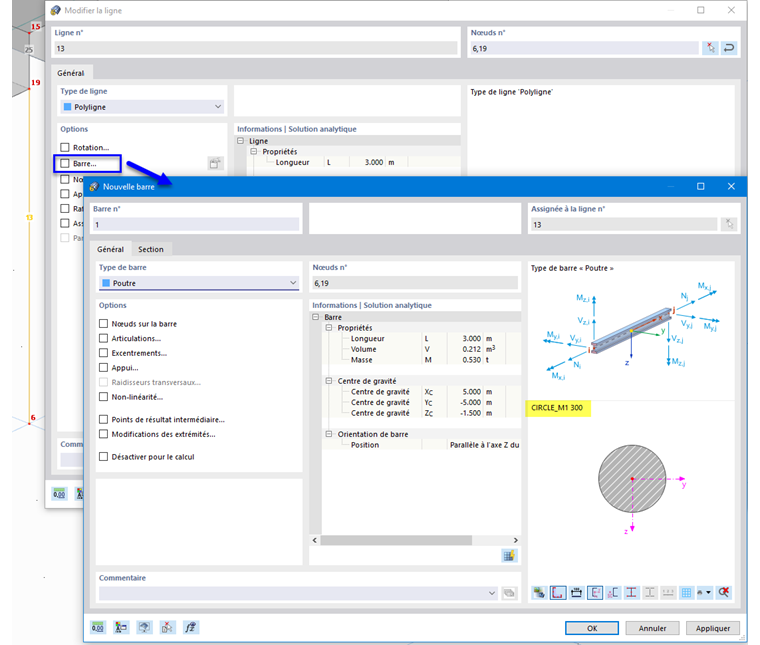Collapse the Centre de gravité group
The height and width of the screenshot is (645, 760).
329,381
